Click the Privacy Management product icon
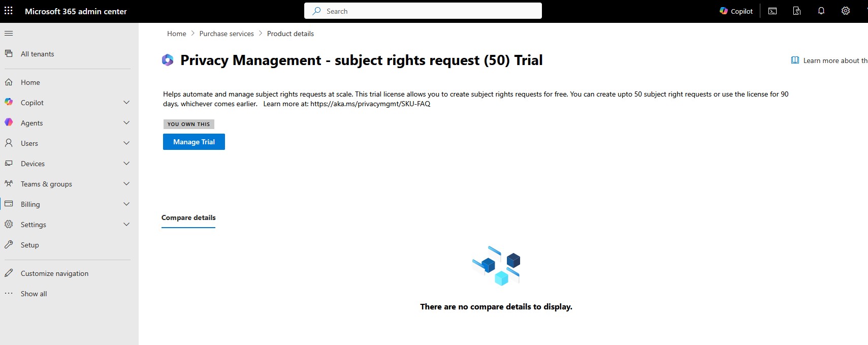The width and height of the screenshot is (868, 345). tap(168, 60)
